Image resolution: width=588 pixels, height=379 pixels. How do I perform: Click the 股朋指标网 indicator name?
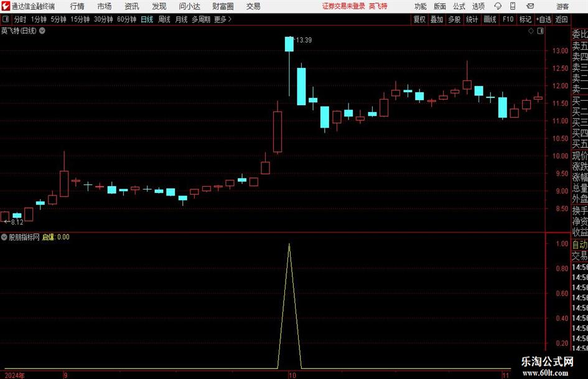[x=24, y=237]
